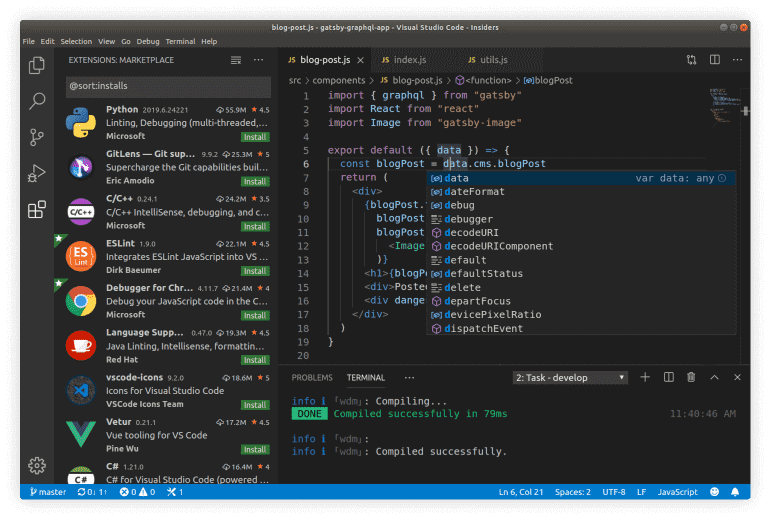Viewport: 772px width, 521px height.
Task: Clear the extensions search results
Action: (x=235, y=60)
